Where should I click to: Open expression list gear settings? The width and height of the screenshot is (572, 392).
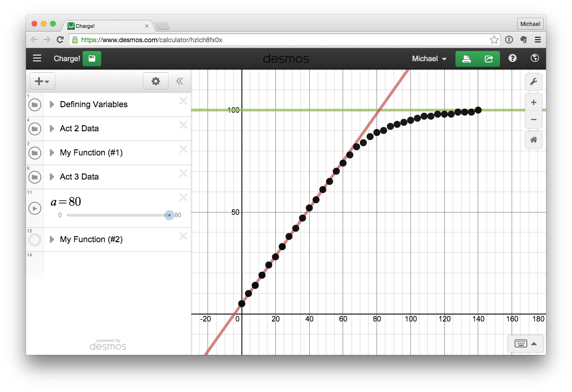point(156,81)
